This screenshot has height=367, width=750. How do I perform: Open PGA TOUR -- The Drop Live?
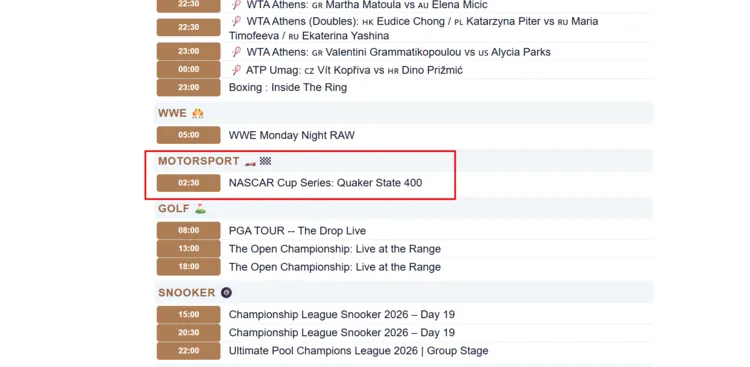(297, 231)
